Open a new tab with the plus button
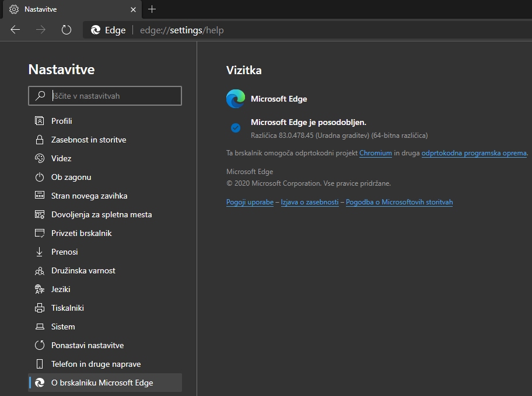This screenshot has width=532, height=396. (x=152, y=9)
